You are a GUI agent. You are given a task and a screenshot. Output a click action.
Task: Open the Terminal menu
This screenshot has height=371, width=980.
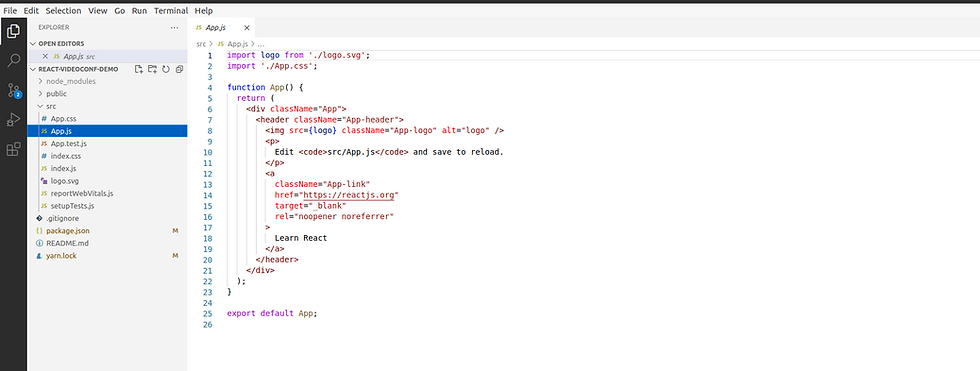click(x=171, y=11)
